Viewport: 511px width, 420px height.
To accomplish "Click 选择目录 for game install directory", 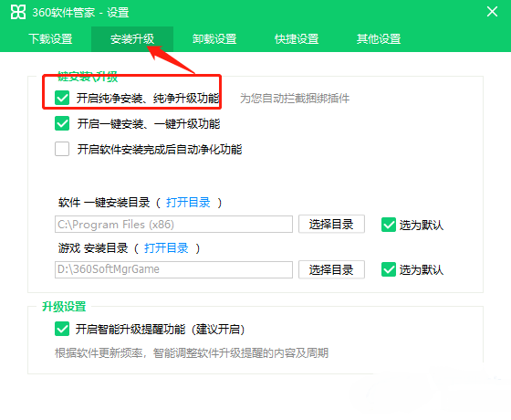I will pyautogui.click(x=331, y=269).
